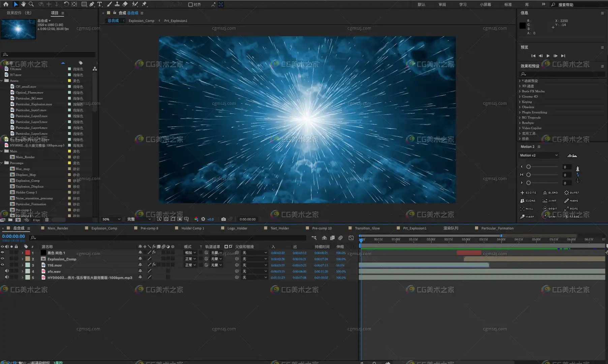Select the Brush tool

(x=109, y=4)
